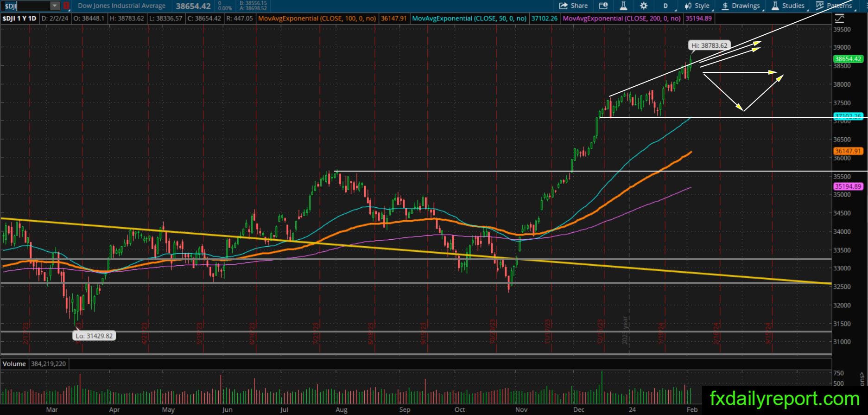Click the orange 36147.91 price axis label
The image size is (868, 415).
pyautogui.click(x=848, y=151)
